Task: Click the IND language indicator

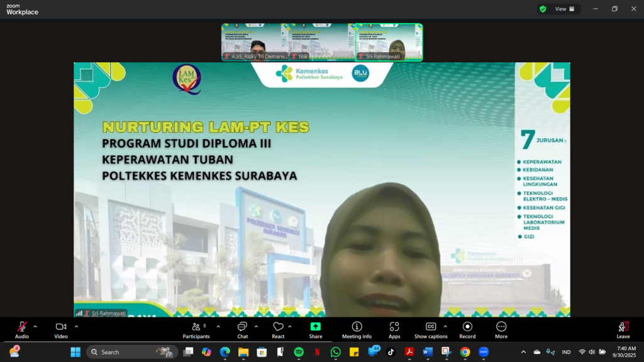Action: coord(567,352)
